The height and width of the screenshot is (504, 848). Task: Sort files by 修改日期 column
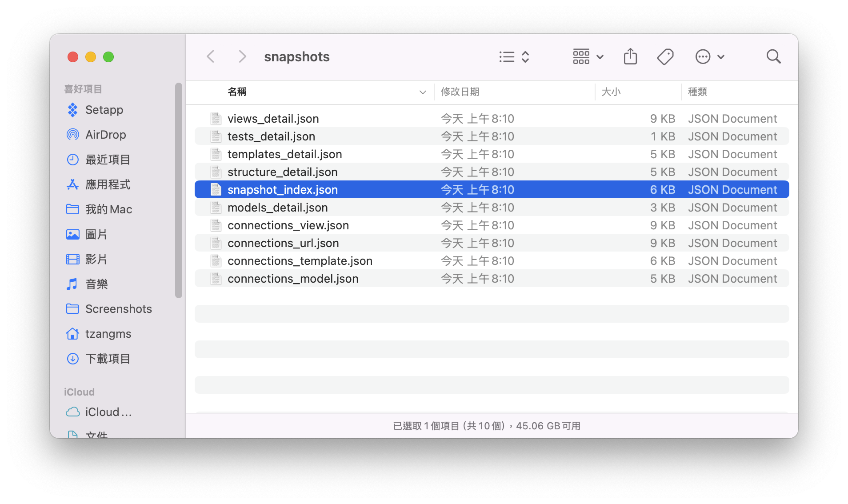[460, 92]
